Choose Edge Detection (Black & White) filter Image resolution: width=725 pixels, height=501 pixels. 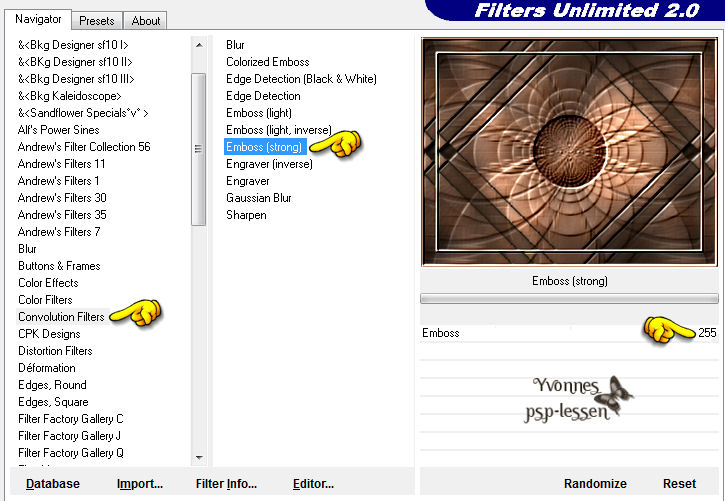(x=301, y=79)
